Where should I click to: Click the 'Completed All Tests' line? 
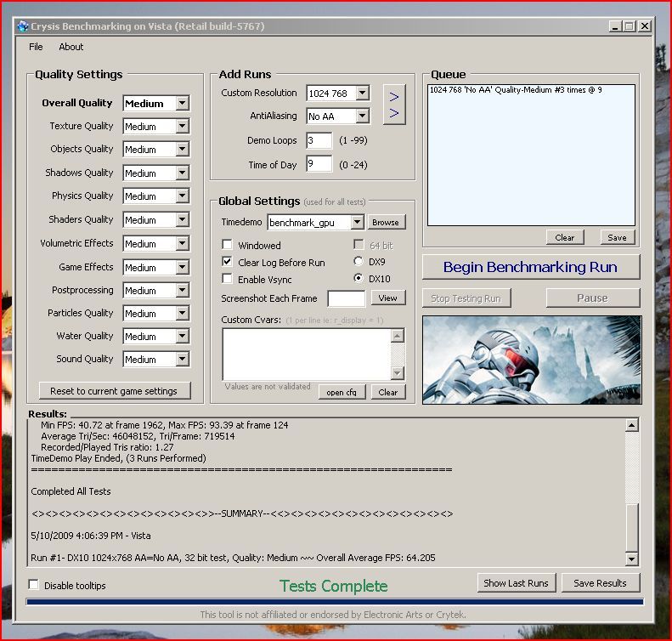[x=71, y=491]
